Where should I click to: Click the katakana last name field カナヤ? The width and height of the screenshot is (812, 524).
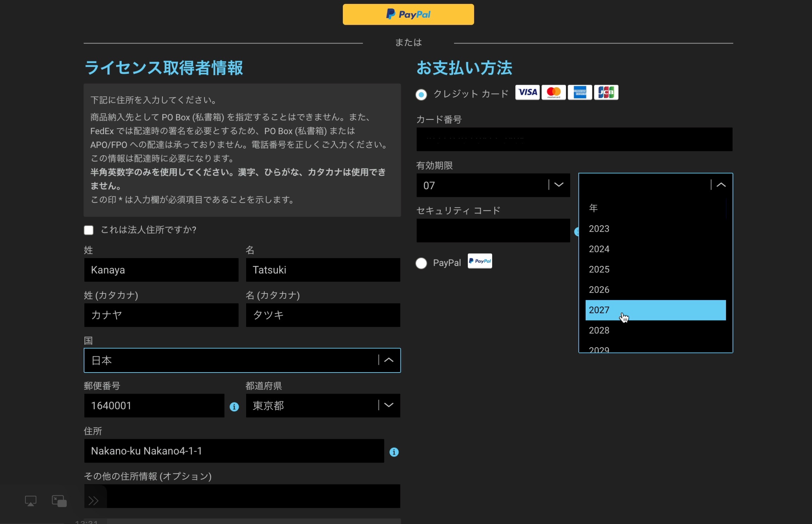161,315
